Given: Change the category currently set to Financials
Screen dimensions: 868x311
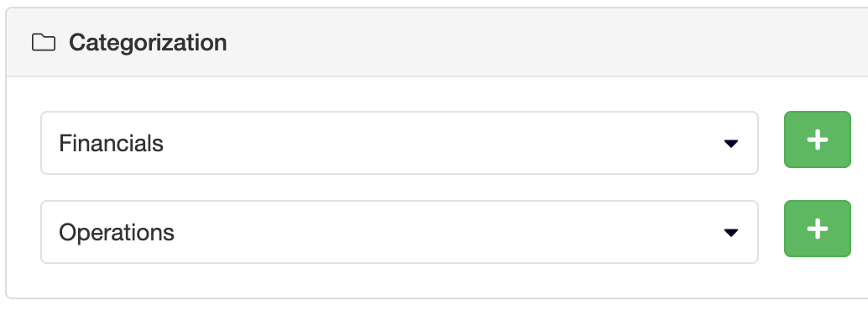Looking at the screenshot, I should 399,143.
